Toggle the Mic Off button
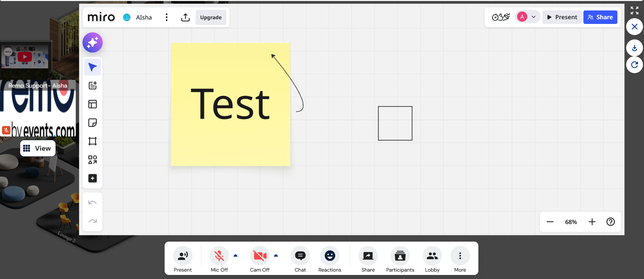The height and width of the screenshot is (279, 644). coord(219,256)
